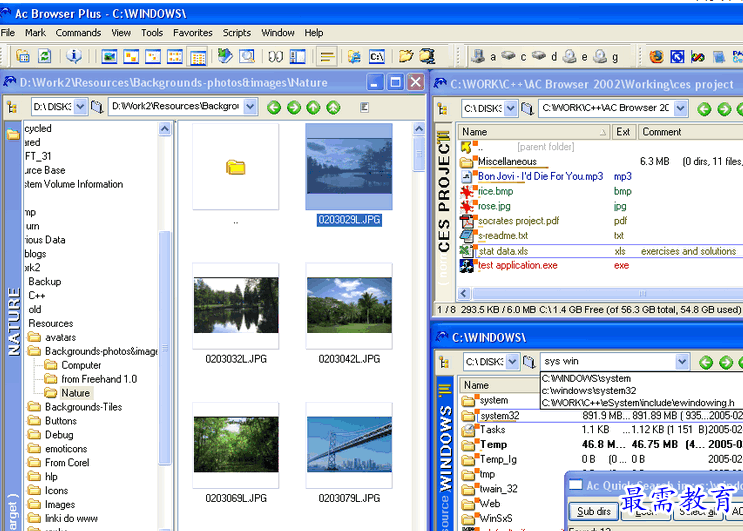Click green up arrow in Nature window
This screenshot has height=531, width=743.
click(313, 108)
